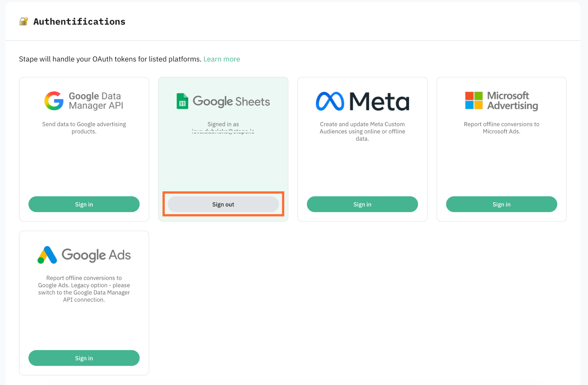Click the Meta Custom Audiences description
Image resolution: width=588 pixels, height=385 pixels.
[362, 131]
